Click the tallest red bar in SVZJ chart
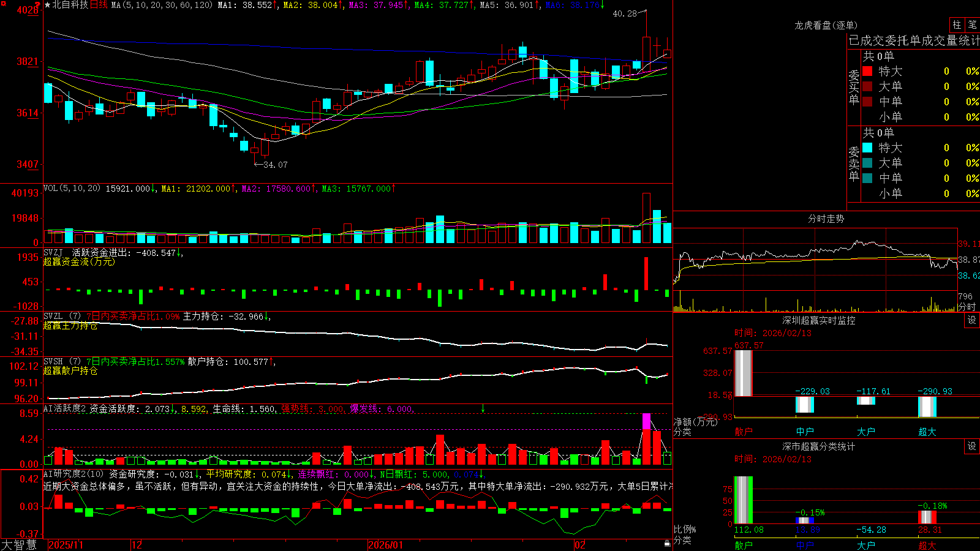This screenshot has height=551, width=980. 646,274
